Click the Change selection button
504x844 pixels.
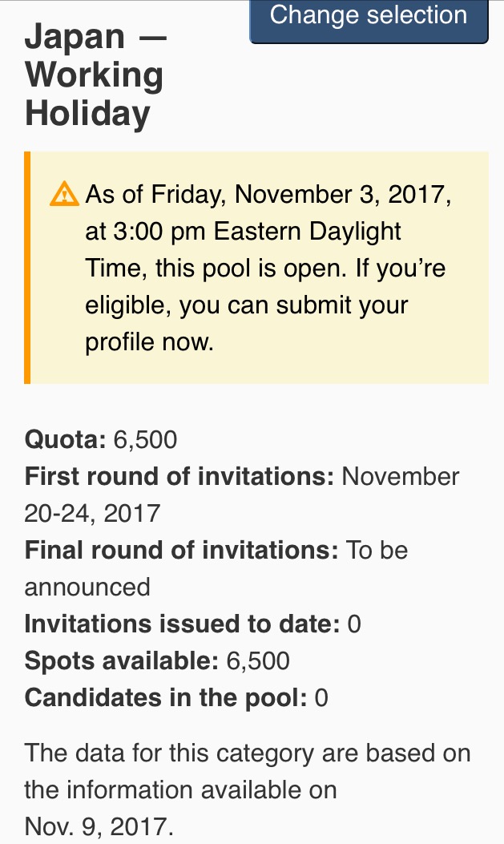point(369,21)
